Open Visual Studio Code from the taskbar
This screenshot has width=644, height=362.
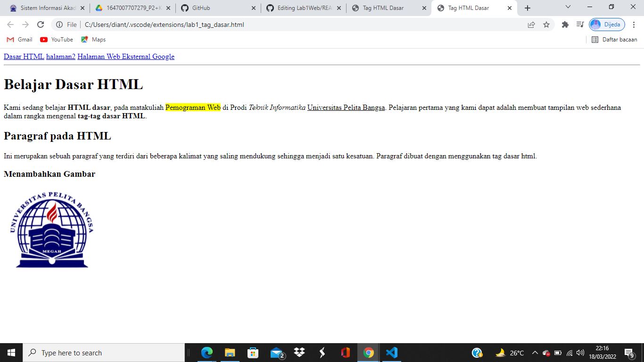[392, 353]
